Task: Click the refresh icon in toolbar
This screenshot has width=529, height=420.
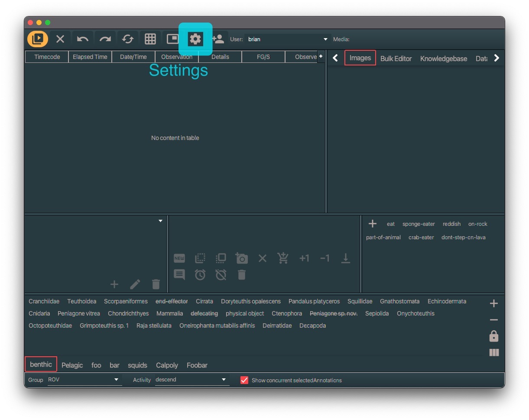Action: coord(128,39)
